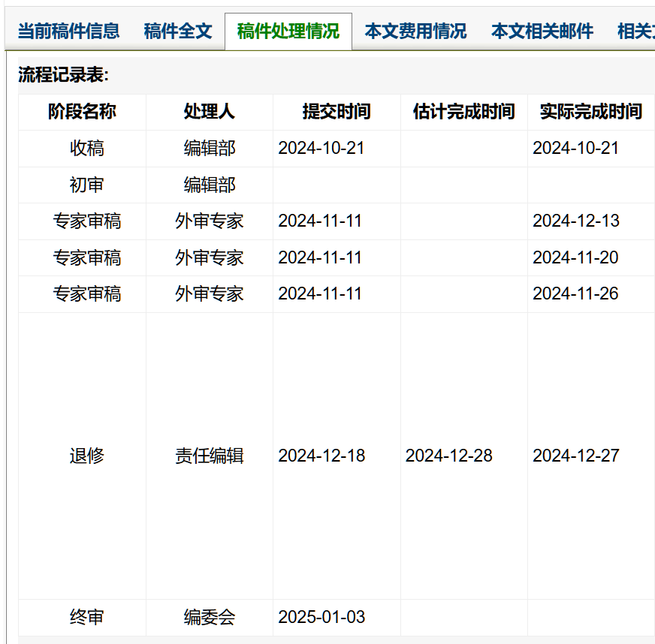Select the 初审 stage cell

click(86, 185)
